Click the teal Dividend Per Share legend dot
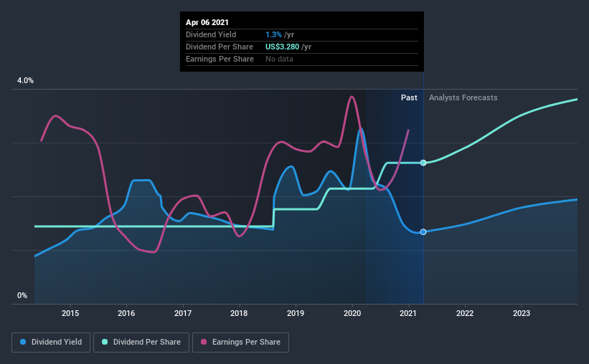 tap(105, 343)
